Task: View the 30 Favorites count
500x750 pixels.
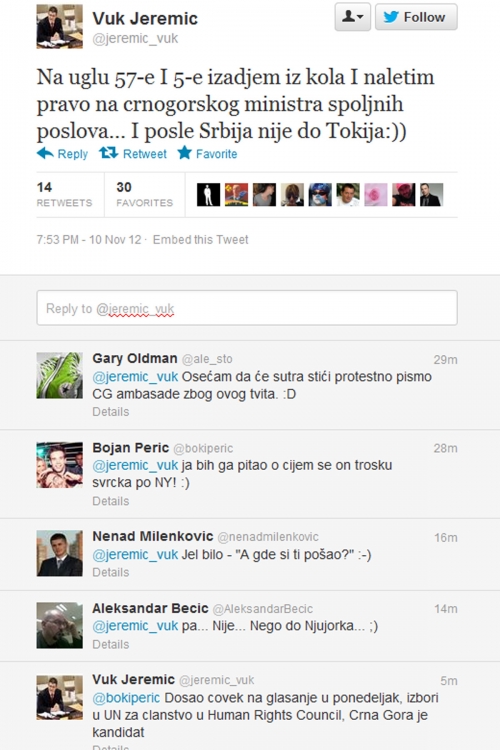Action: [144, 194]
